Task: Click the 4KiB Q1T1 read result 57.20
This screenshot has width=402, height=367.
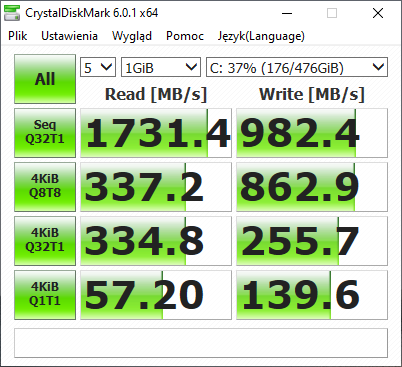Action: pos(156,295)
